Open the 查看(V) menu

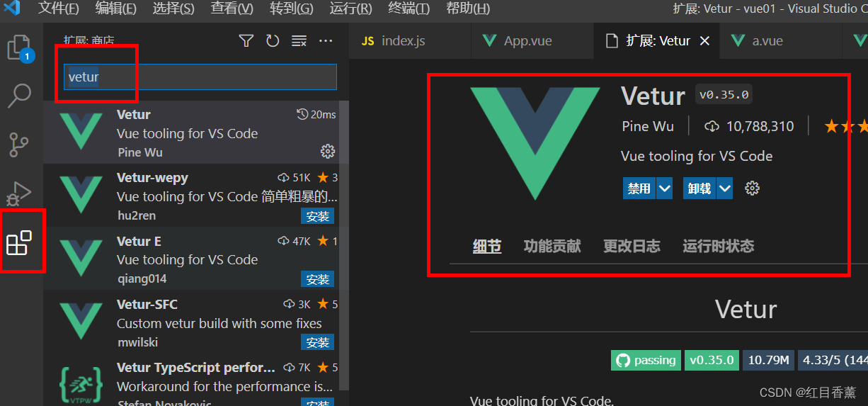232,9
